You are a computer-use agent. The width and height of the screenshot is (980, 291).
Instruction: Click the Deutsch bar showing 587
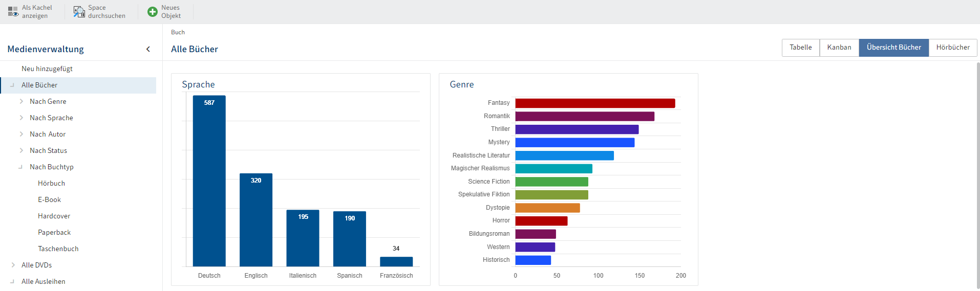pyautogui.click(x=209, y=181)
